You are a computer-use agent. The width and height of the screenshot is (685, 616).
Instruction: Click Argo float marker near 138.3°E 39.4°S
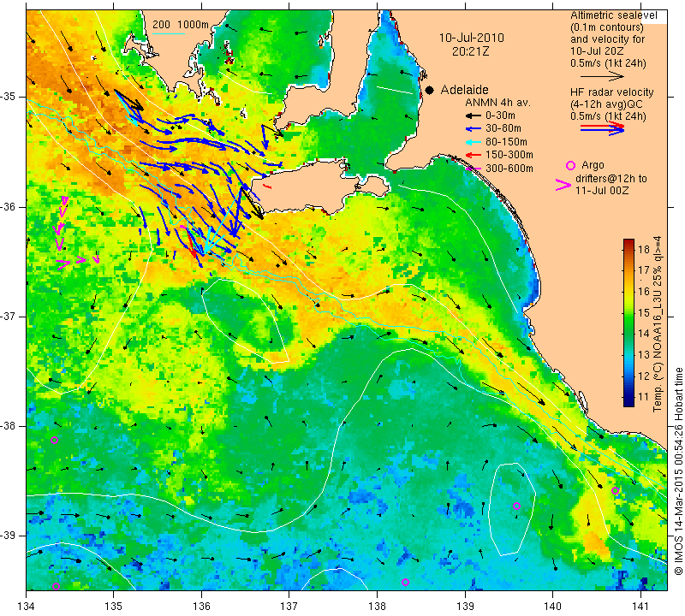tap(405, 582)
